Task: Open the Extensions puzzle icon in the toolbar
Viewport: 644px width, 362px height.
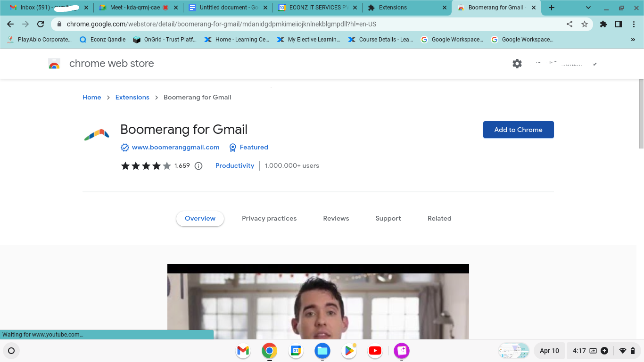Action: coord(603,24)
